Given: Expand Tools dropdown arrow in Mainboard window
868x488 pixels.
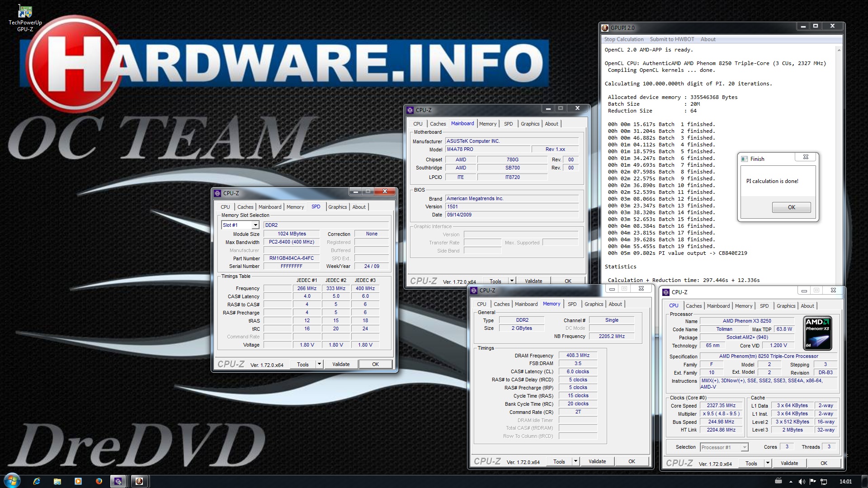Looking at the screenshot, I should (512, 281).
